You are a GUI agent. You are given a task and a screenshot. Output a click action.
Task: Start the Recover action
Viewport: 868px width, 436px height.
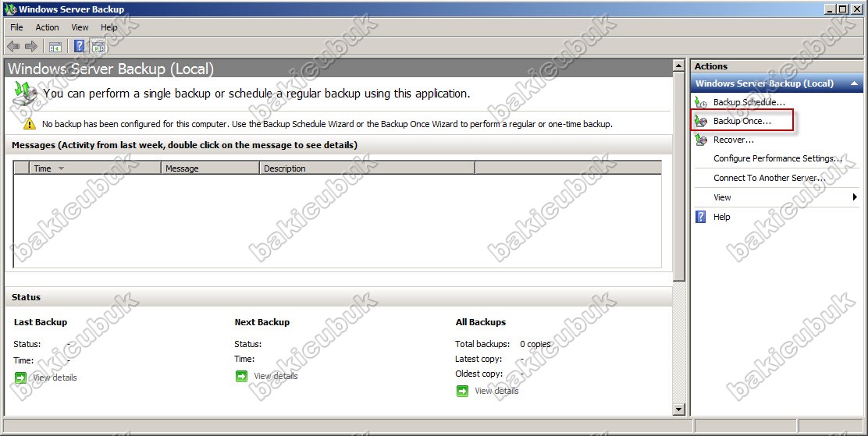(x=734, y=140)
